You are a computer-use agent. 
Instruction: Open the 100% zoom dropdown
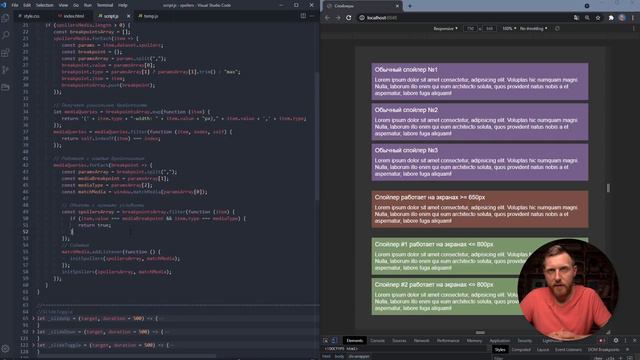509,29
